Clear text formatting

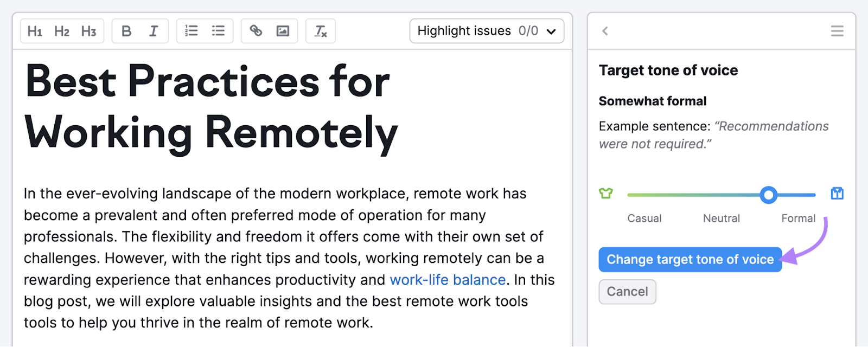321,31
